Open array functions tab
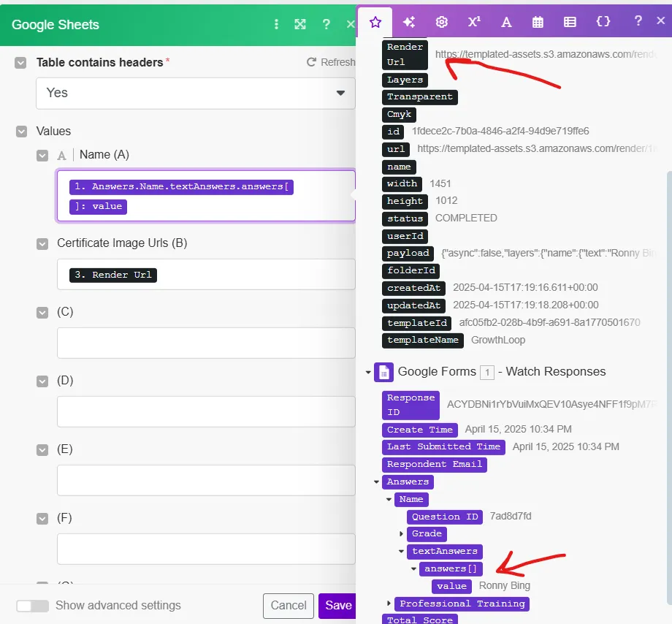 coord(570,22)
